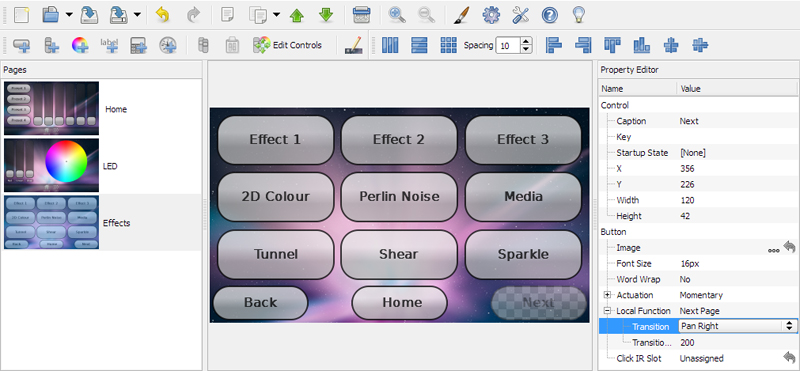The width and height of the screenshot is (800, 371).
Task: Expand the Actuation property row
Action: pyautogui.click(x=607, y=294)
